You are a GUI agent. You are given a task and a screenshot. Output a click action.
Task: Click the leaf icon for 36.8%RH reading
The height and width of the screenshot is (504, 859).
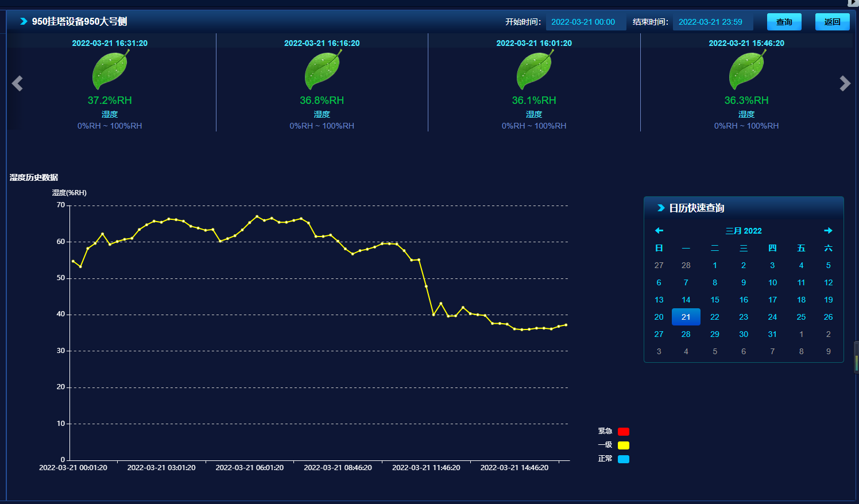coord(322,70)
